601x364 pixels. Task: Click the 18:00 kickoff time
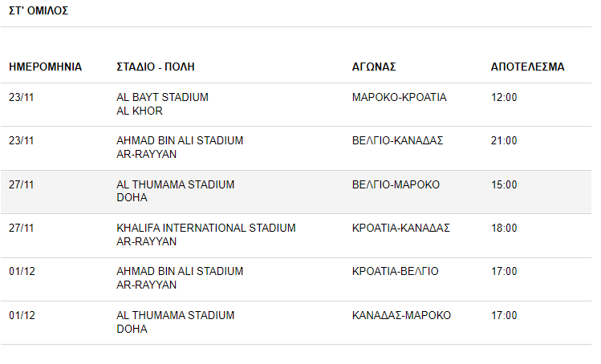(x=504, y=228)
